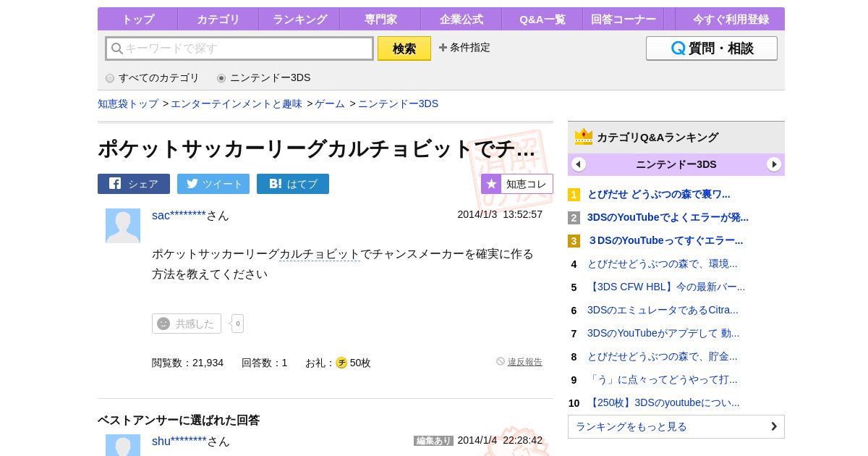Image resolution: width=868 pixels, height=456 pixels.
Task: Open the ランキング tab
Action: 299,20
